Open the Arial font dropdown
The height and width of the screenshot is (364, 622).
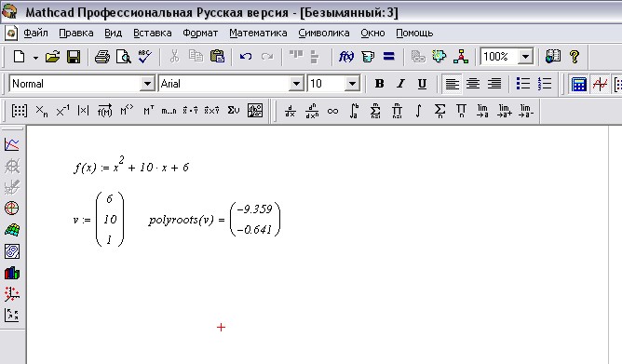296,84
